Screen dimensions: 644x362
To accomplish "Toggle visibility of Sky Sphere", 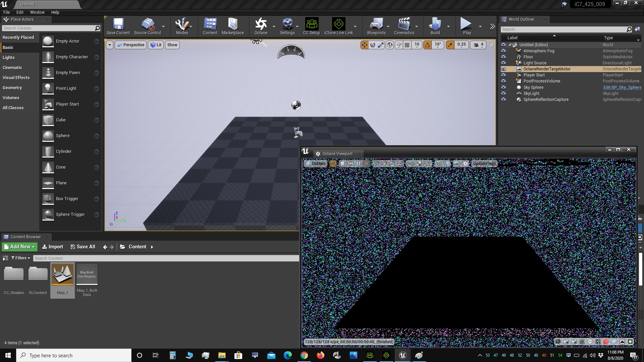I will point(503,87).
